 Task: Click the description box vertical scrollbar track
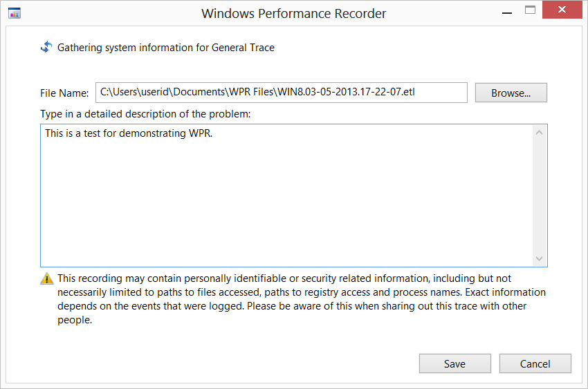[x=540, y=196]
